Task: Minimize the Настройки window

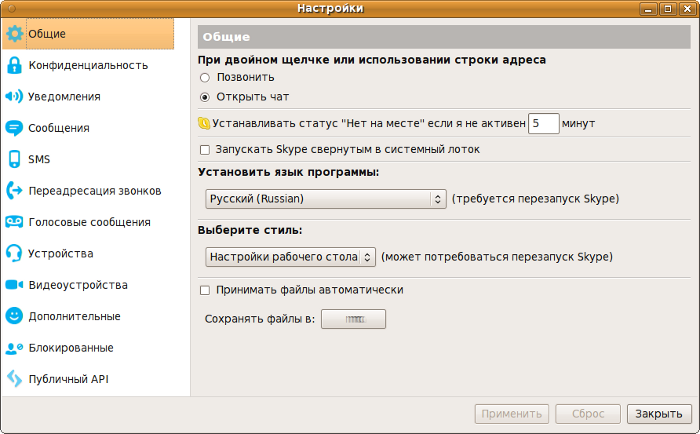Action: 648,8
